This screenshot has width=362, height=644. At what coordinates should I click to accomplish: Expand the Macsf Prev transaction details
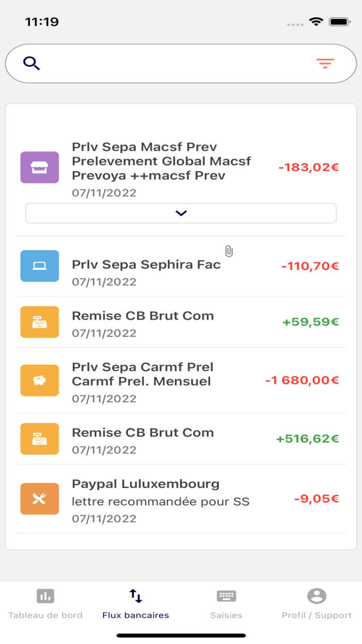tap(181, 213)
